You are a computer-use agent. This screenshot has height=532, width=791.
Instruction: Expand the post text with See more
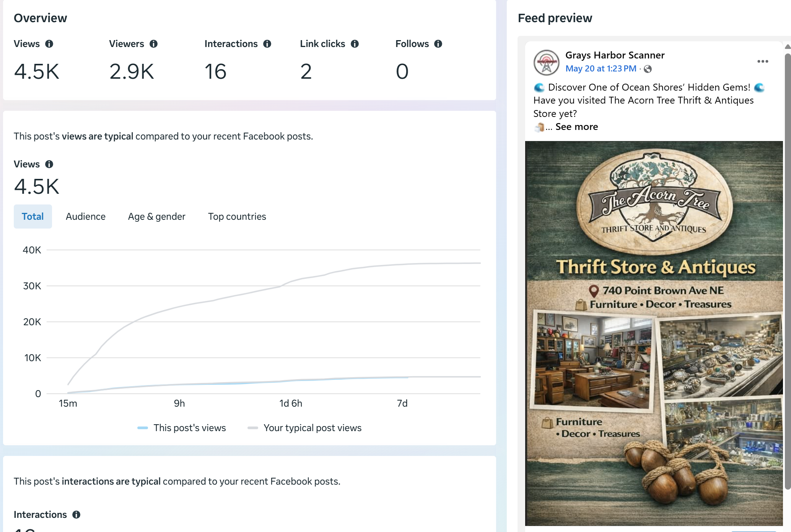576,127
